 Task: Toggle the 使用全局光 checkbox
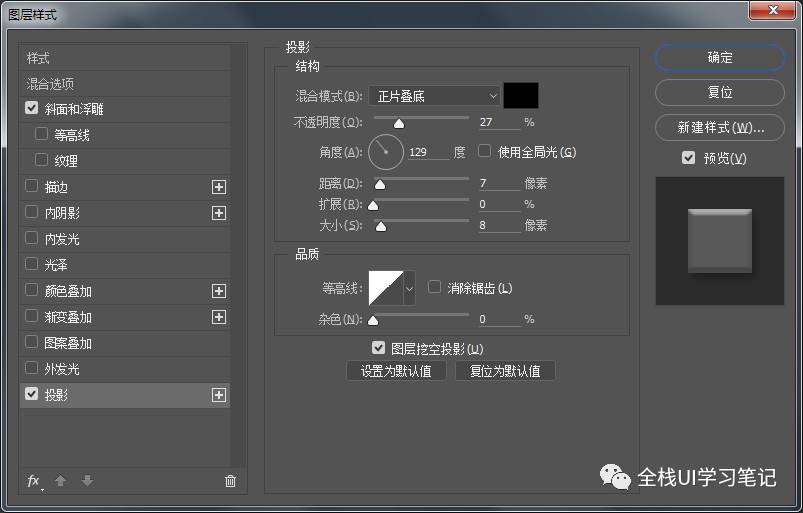coord(484,151)
